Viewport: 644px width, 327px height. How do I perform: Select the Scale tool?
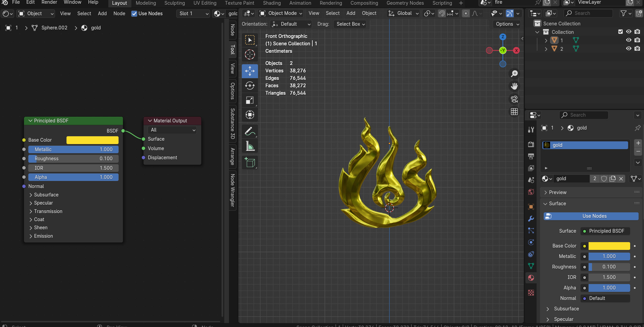pyautogui.click(x=250, y=100)
